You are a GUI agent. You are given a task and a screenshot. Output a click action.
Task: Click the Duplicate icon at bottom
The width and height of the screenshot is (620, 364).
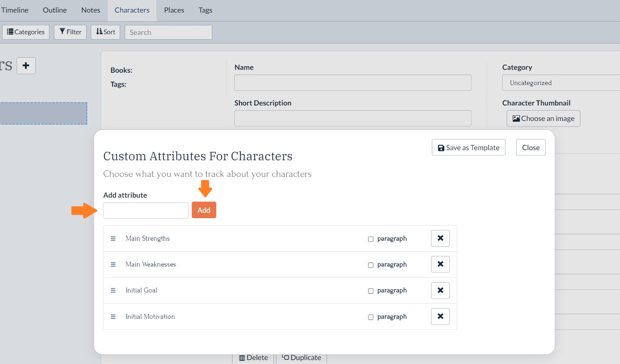click(x=285, y=357)
